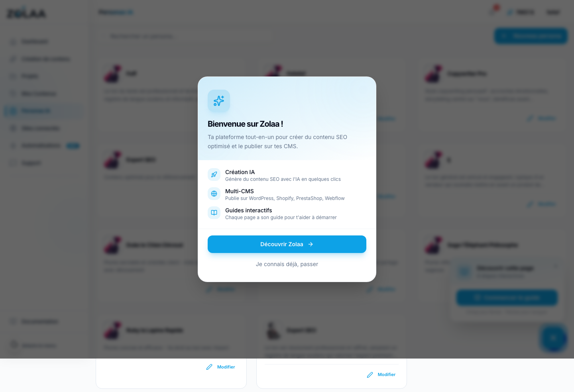Start the tour with Découvrir Zolaa
Screen dimensions: 574x392
coord(287,244)
